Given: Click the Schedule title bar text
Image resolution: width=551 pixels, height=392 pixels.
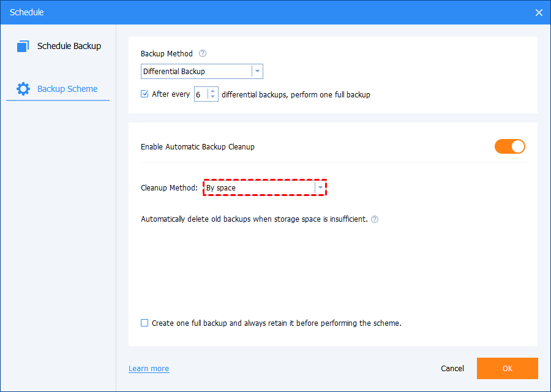Looking at the screenshot, I should pos(27,12).
